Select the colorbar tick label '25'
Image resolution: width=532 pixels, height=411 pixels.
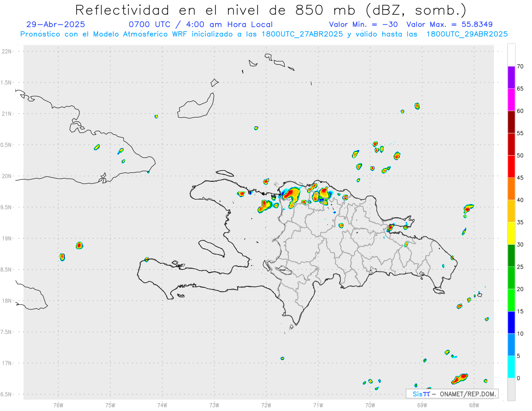point(520,267)
